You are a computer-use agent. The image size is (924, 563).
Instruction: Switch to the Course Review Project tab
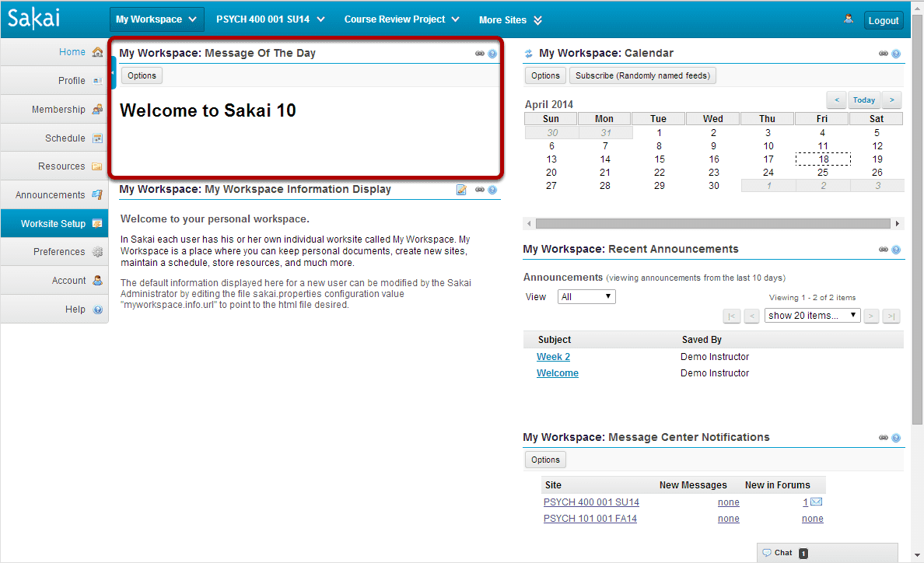pyautogui.click(x=395, y=19)
